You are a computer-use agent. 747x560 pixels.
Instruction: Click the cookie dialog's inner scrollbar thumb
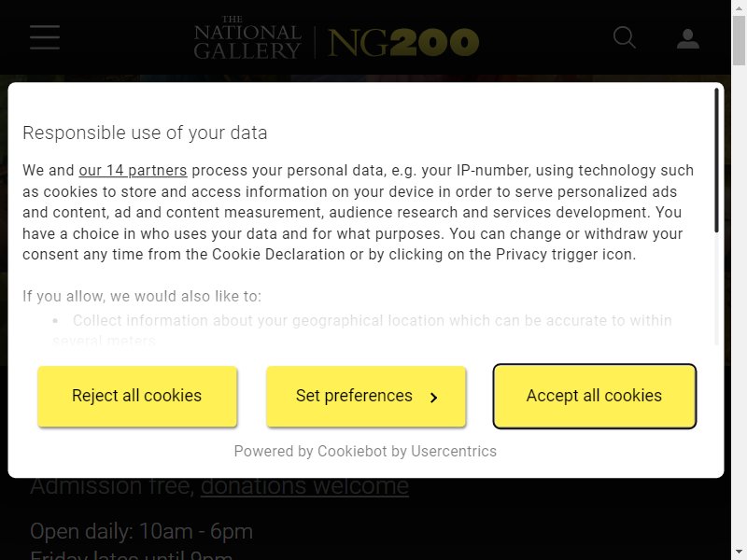pos(716,161)
